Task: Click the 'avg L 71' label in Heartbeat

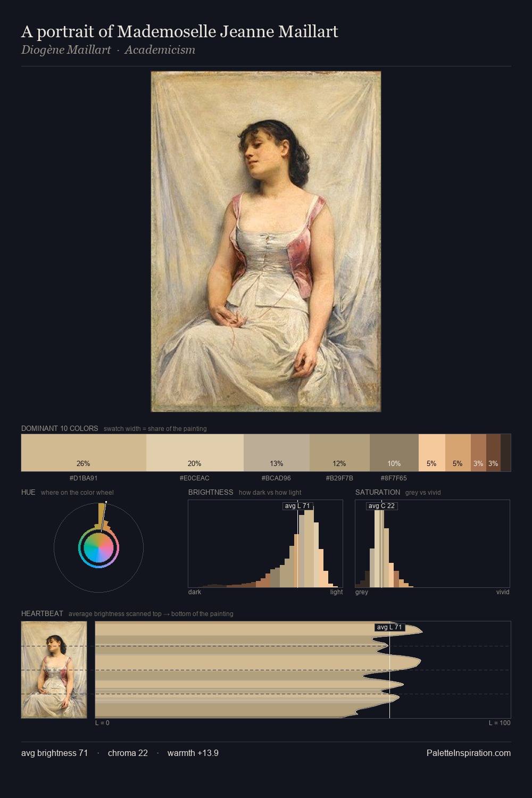Action: point(389,627)
